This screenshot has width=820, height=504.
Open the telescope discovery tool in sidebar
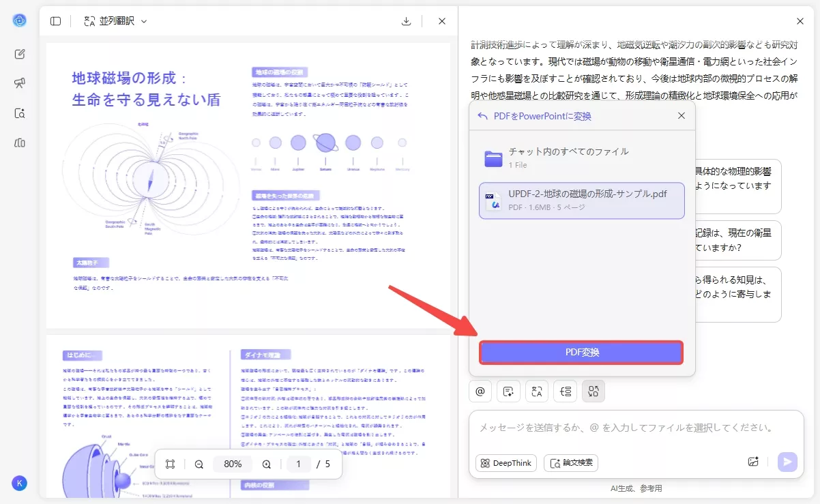[x=20, y=83]
